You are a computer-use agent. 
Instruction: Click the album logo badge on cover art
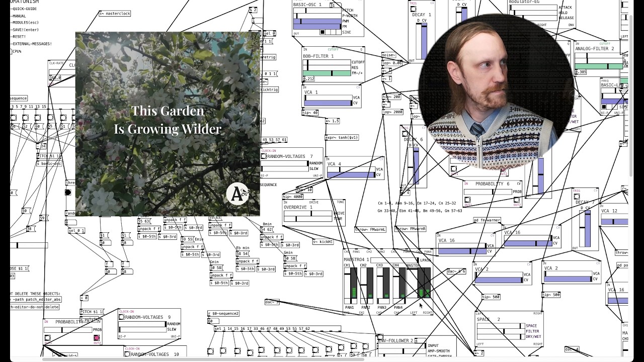click(x=237, y=194)
